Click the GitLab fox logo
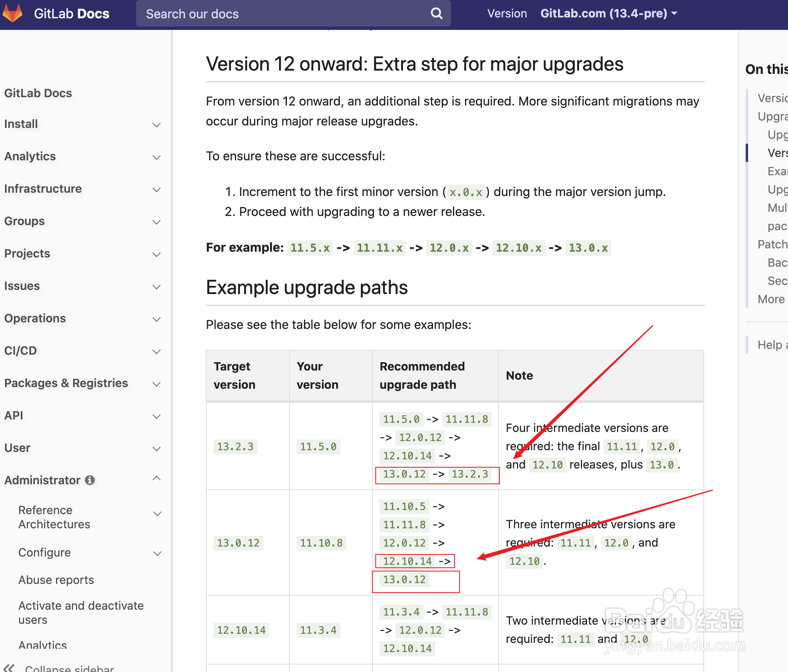The width and height of the screenshot is (788, 672). pos(12,13)
